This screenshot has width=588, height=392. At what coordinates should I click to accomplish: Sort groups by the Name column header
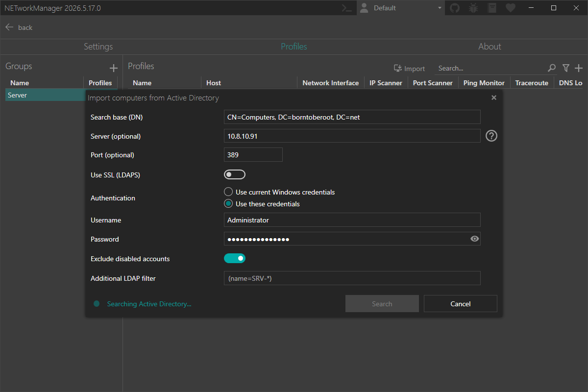[x=44, y=83]
